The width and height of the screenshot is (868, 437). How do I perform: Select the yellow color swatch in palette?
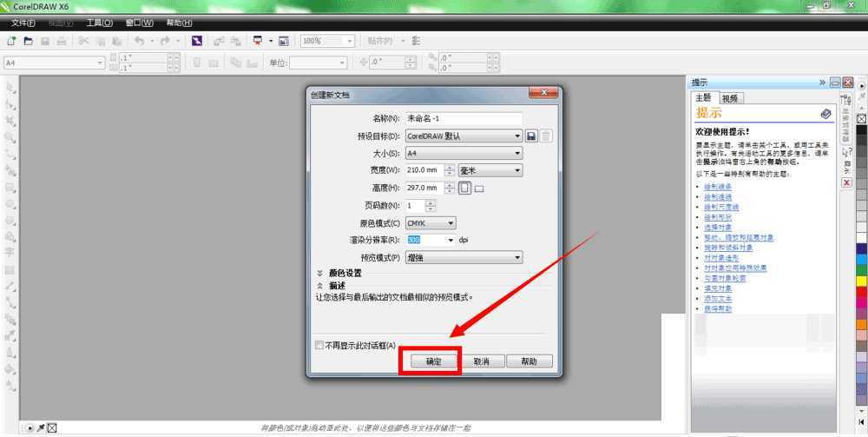click(x=862, y=281)
